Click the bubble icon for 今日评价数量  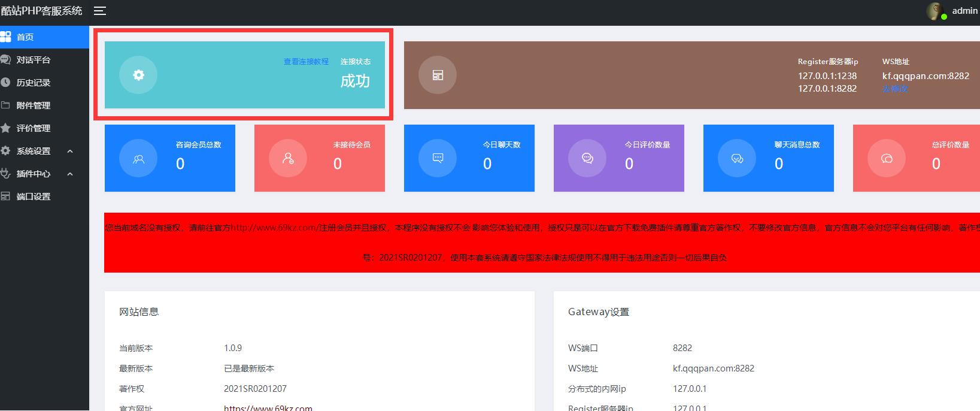click(x=587, y=159)
